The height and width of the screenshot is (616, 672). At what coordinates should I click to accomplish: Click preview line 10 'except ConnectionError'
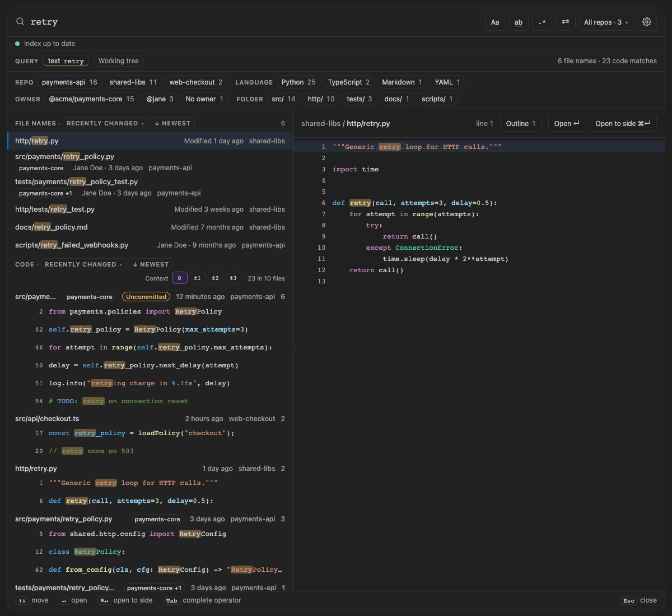pos(479,248)
